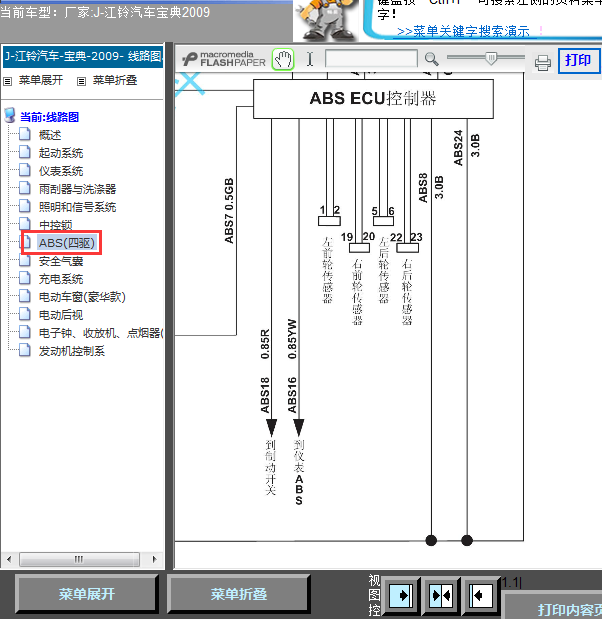Click the ABS ECU控制器 box in diagram
Image resolution: width=602 pixels, height=619 pixels.
coord(373,99)
